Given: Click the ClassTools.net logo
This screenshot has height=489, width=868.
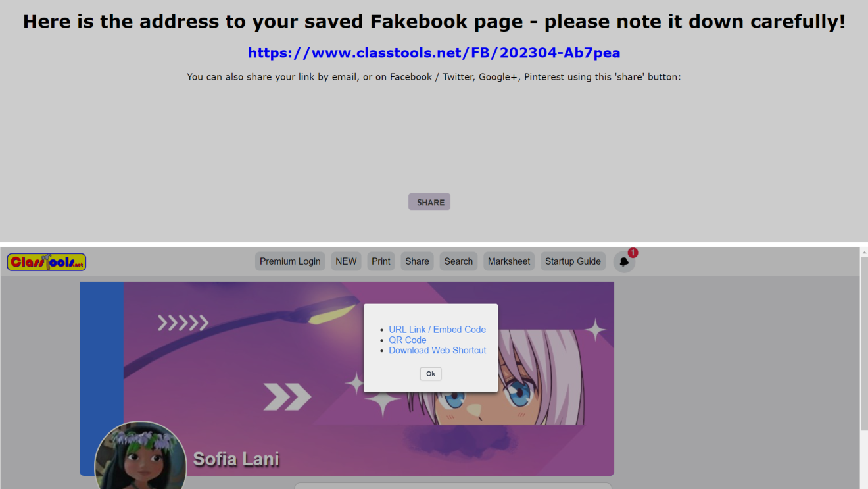Looking at the screenshot, I should click(47, 262).
